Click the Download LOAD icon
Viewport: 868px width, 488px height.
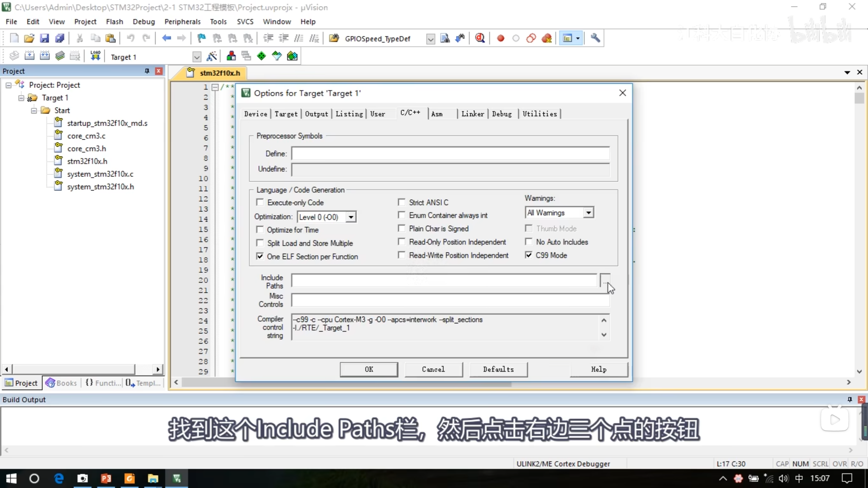[x=95, y=56]
